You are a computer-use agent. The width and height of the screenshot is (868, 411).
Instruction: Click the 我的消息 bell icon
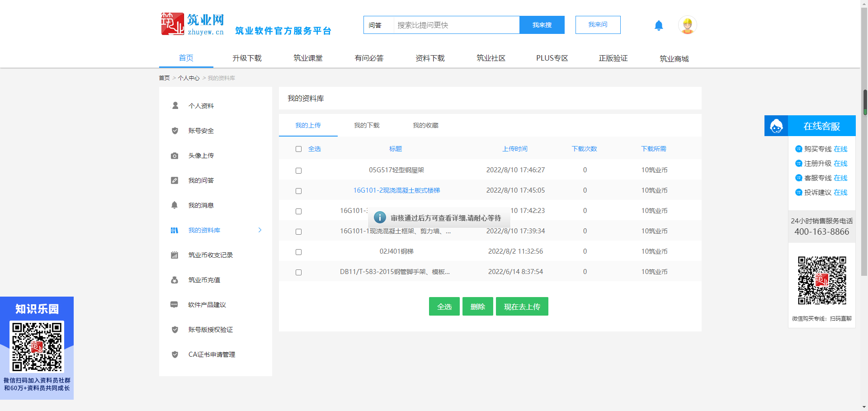click(175, 205)
